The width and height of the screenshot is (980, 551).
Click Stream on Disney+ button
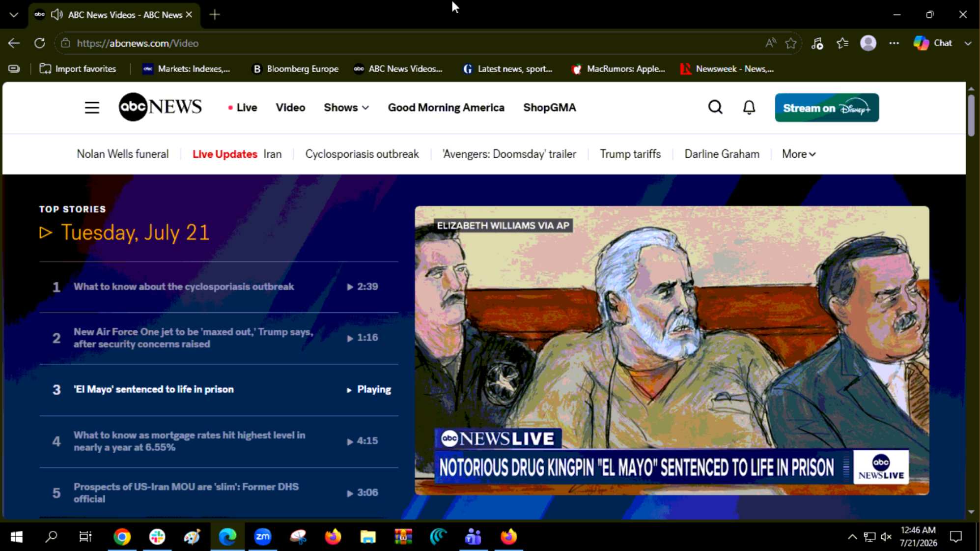(827, 108)
